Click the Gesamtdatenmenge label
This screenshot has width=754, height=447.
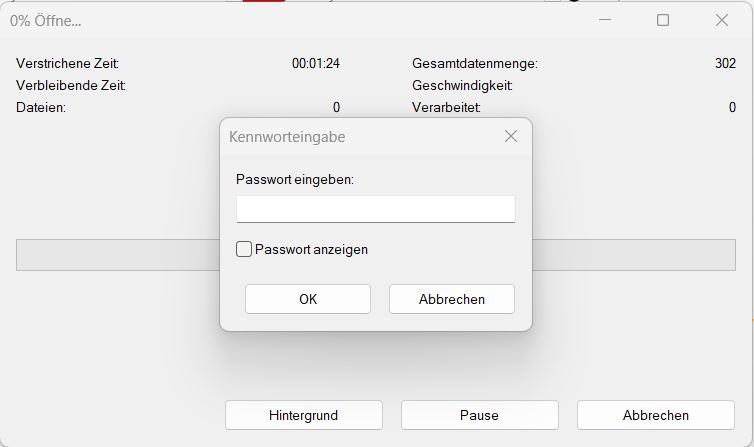(474, 63)
